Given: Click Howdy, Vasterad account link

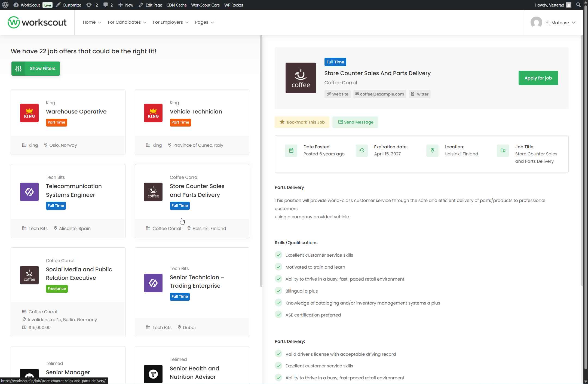Looking at the screenshot, I should (553, 5).
